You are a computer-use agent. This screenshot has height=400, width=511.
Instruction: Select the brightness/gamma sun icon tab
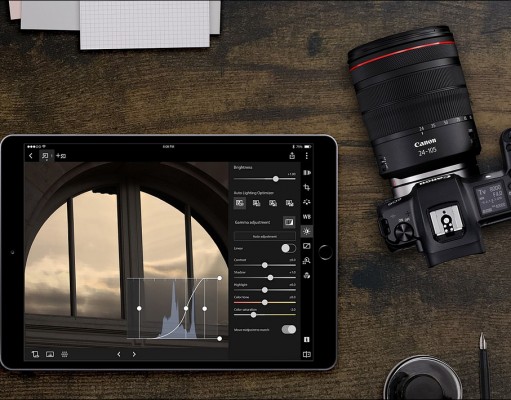[307, 231]
